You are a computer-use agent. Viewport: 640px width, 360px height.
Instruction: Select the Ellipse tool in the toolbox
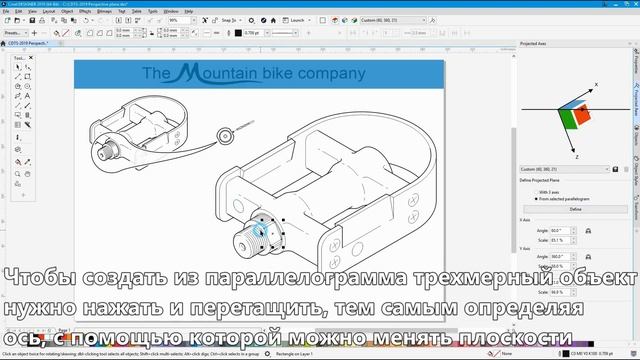tap(27, 87)
